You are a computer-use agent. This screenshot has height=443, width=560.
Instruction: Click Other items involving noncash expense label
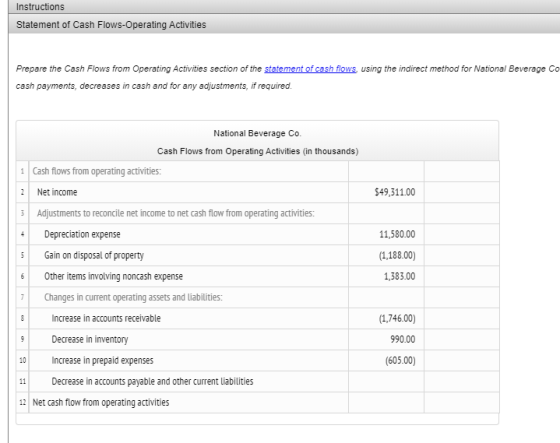click(x=113, y=277)
